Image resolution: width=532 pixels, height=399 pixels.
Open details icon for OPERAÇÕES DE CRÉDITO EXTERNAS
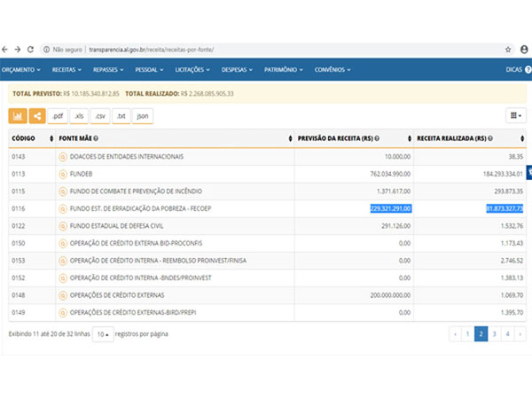[63, 295]
